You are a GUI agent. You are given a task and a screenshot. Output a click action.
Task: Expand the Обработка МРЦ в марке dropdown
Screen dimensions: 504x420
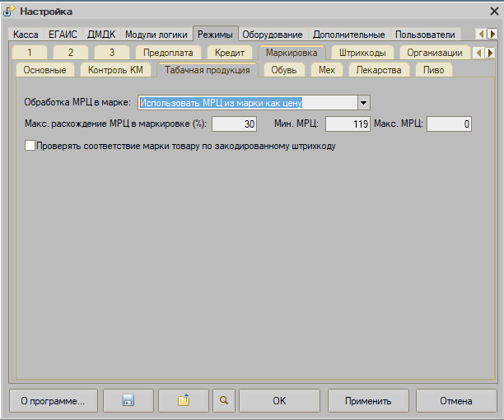click(x=363, y=103)
